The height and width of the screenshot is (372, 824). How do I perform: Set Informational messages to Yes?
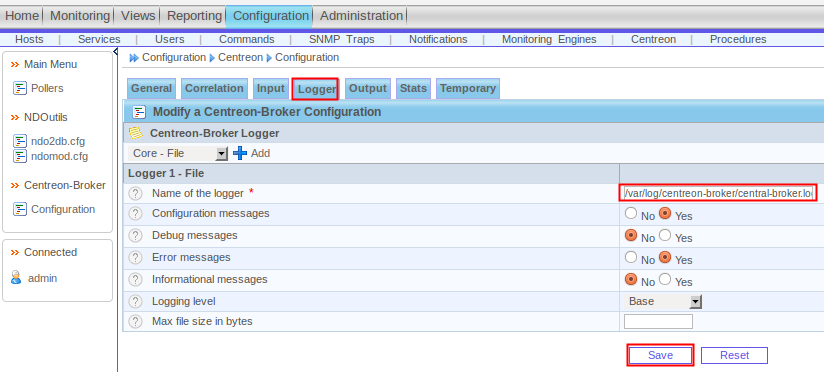click(665, 279)
